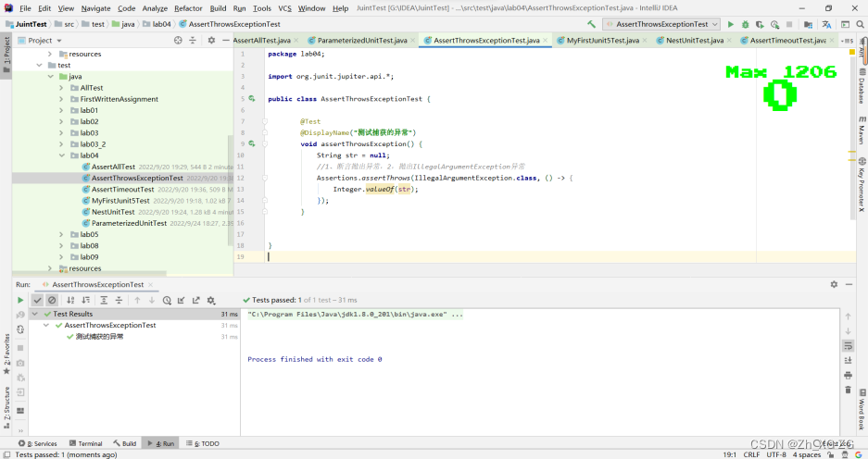Rerun tests in Run panel
Screen dimensions: 868x459
(x=20, y=300)
